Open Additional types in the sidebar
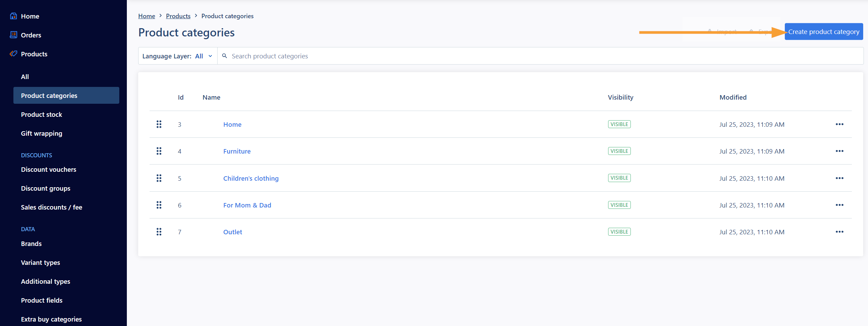This screenshot has height=326, width=868. [45, 281]
